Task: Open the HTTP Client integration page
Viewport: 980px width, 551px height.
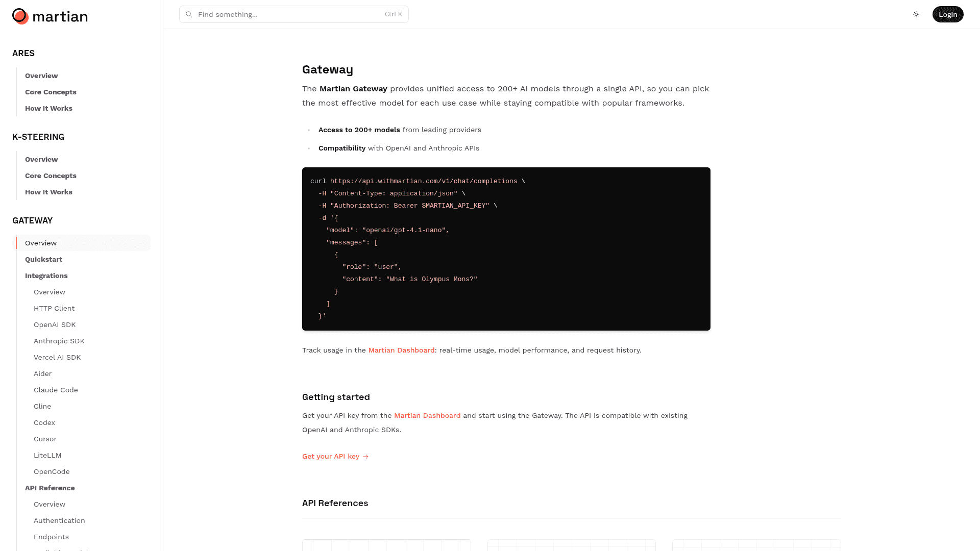Action: pyautogui.click(x=54, y=308)
